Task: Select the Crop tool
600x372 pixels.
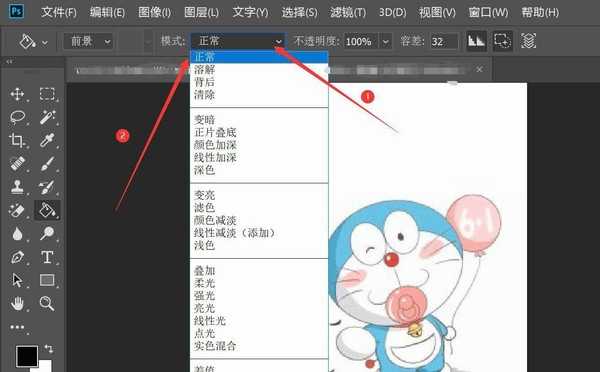Action: point(17,140)
